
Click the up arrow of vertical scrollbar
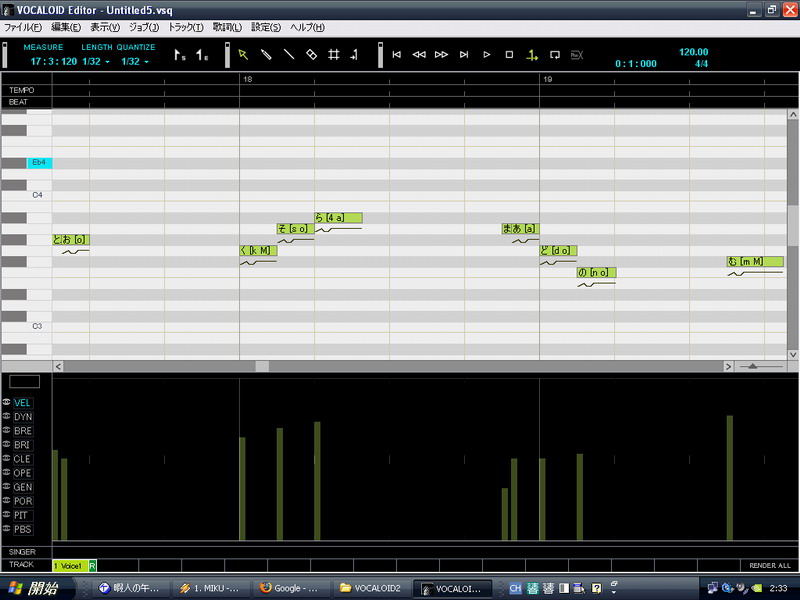793,115
